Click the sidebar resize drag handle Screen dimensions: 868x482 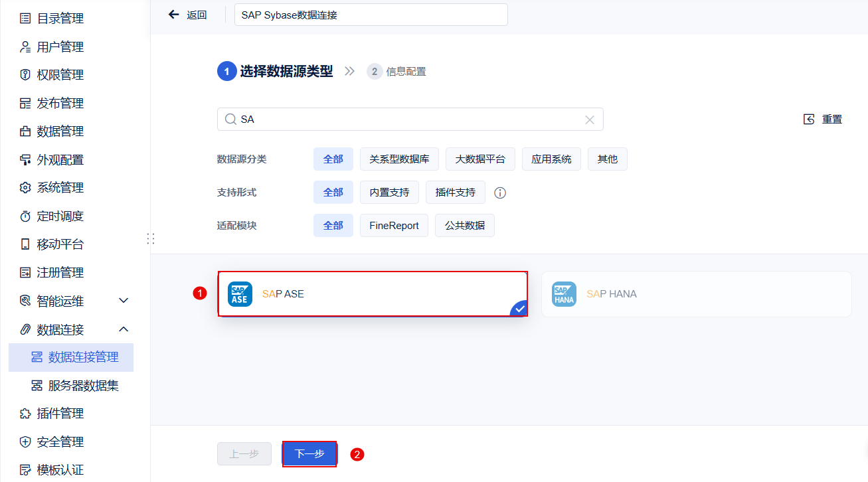(151, 238)
